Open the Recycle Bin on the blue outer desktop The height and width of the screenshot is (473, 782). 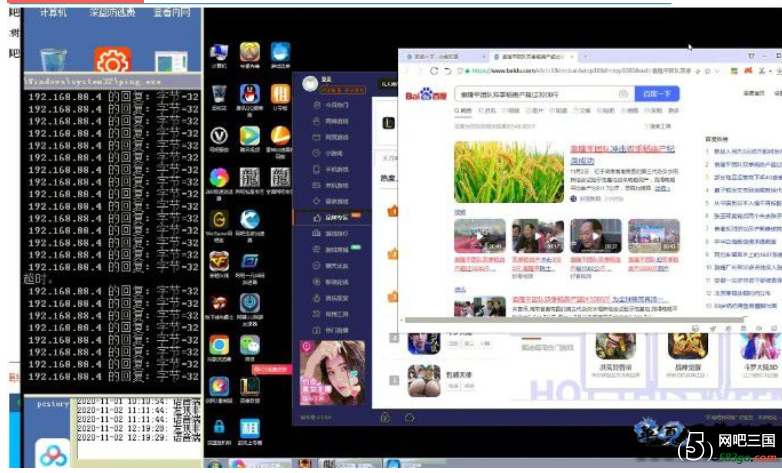pos(53,60)
